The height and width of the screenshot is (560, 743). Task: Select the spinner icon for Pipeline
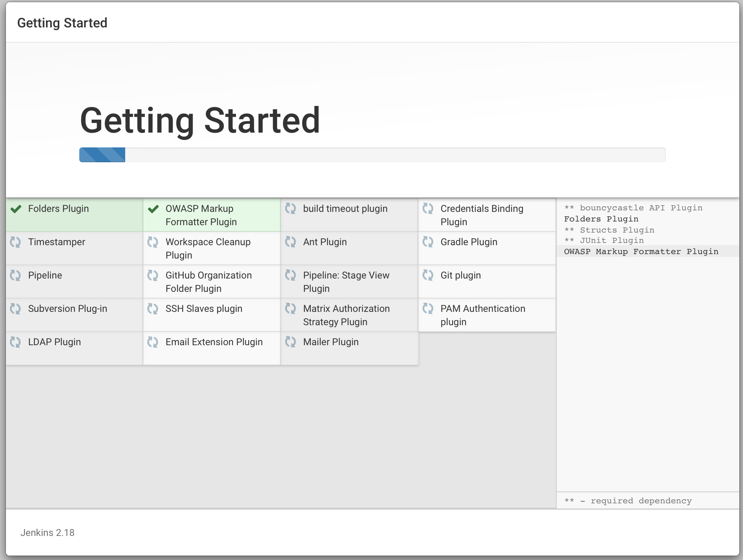coord(16,276)
